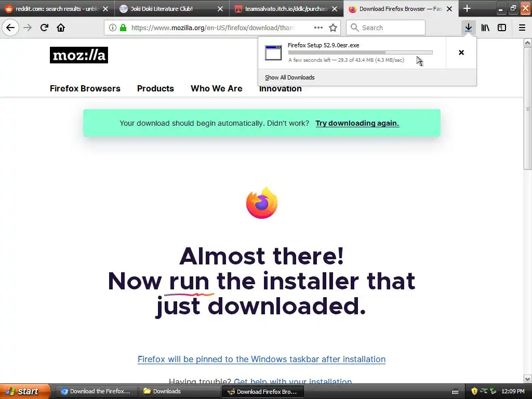Select Download Firefox Bro... taskbar button

[262, 392]
